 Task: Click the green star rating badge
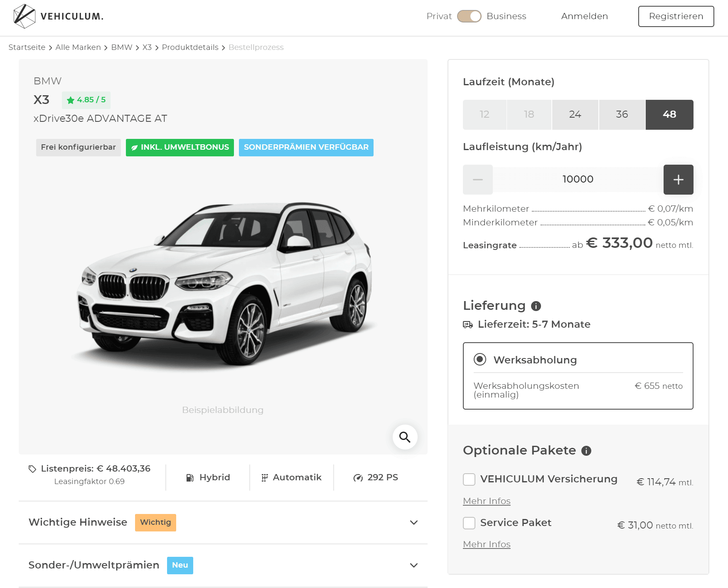(x=86, y=100)
